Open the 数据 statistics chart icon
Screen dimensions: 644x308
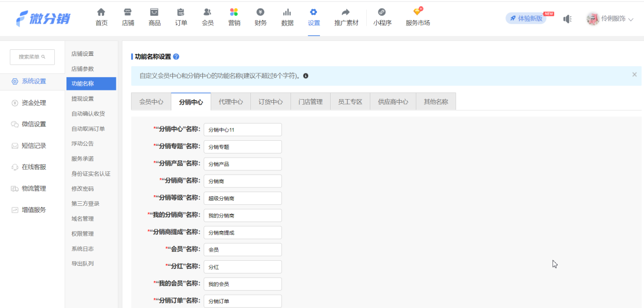[x=287, y=12]
